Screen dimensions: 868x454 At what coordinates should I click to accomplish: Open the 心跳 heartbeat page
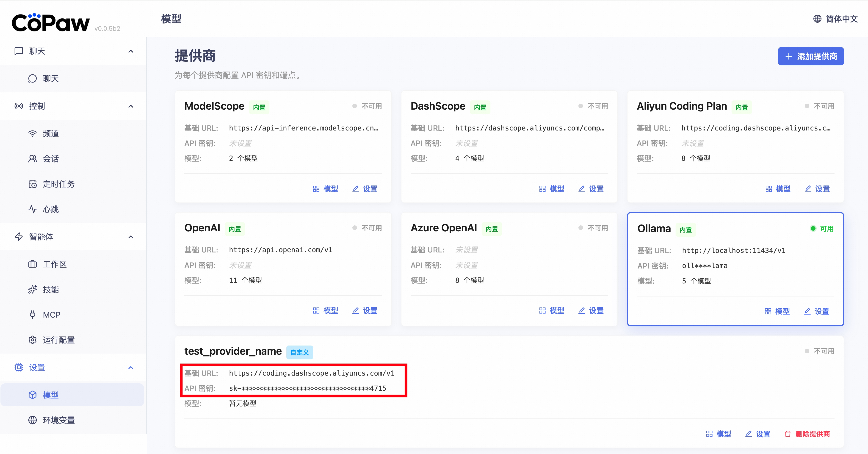point(50,209)
